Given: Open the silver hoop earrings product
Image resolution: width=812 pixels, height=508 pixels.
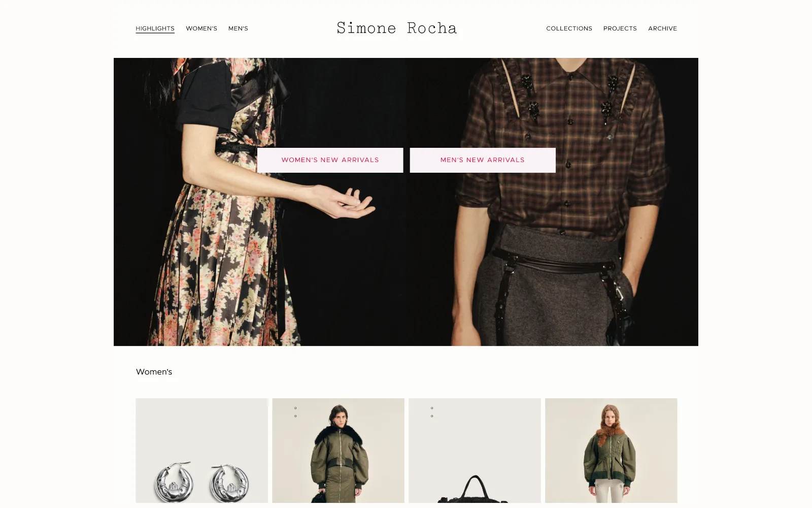Looking at the screenshot, I should coord(201,451).
